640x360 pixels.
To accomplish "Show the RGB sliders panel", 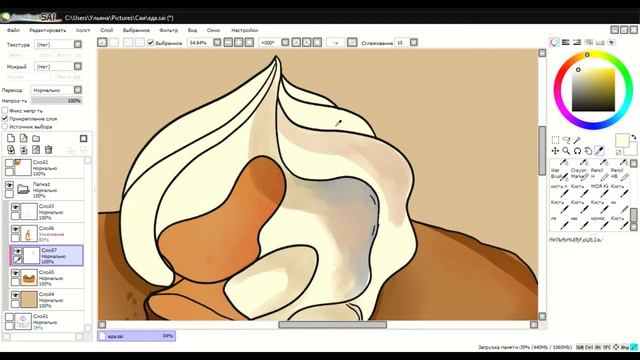I will (566, 42).
